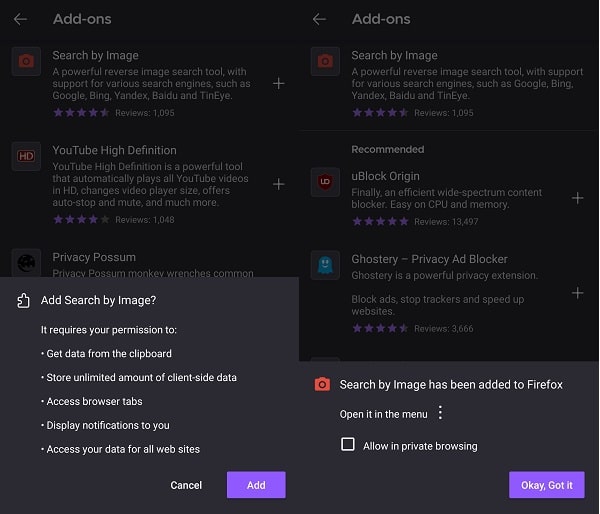
Task: Add YouTube High Definition with plus
Action: tap(278, 184)
